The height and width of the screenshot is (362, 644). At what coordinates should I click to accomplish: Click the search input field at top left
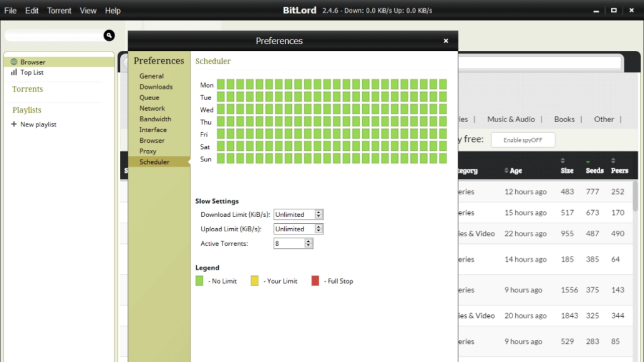point(54,35)
